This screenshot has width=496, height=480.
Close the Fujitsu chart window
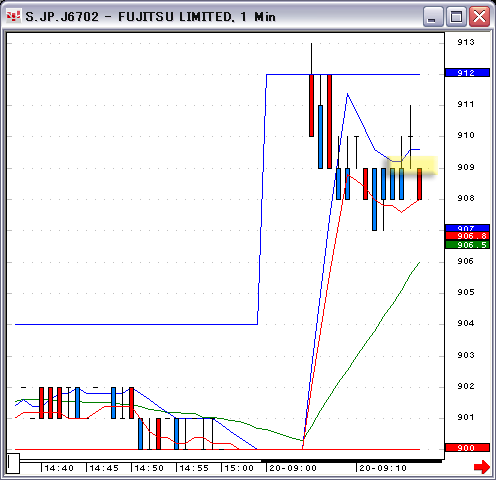coord(480,16)
